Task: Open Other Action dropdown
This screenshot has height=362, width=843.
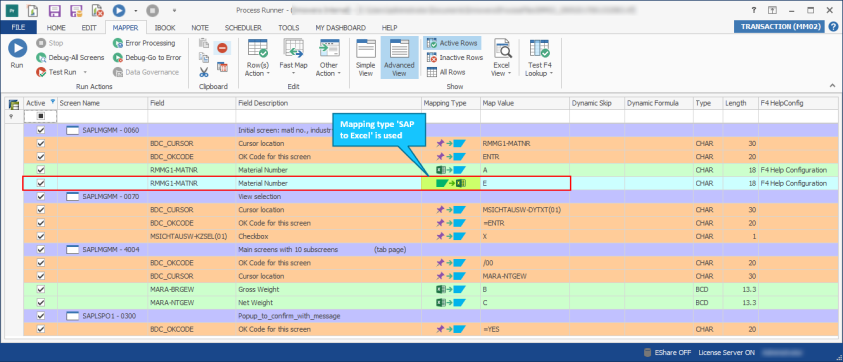Action: [328, 58]
